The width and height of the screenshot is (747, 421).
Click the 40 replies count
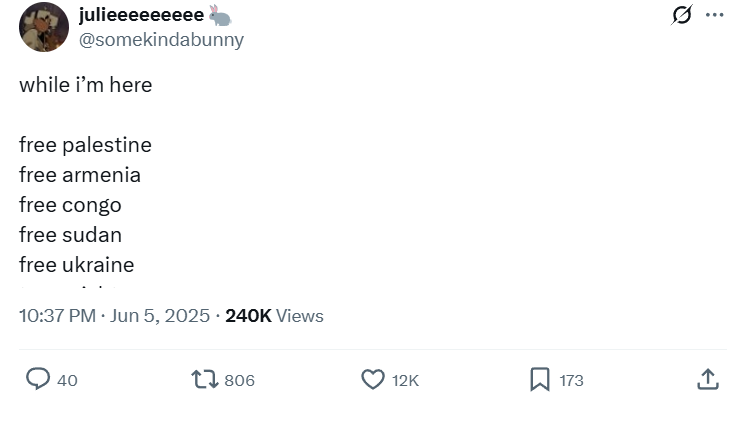click(x=67, y=380)
